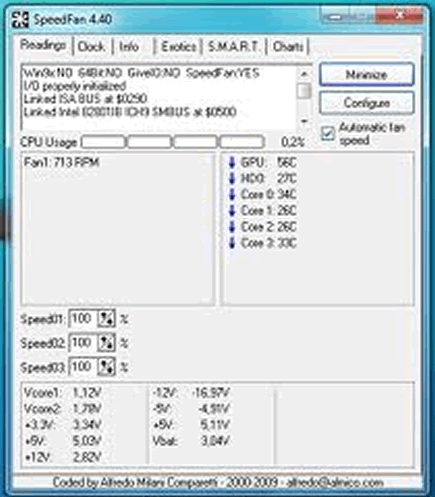Click the +5V 5.03V voltage reading

(62, 441)
